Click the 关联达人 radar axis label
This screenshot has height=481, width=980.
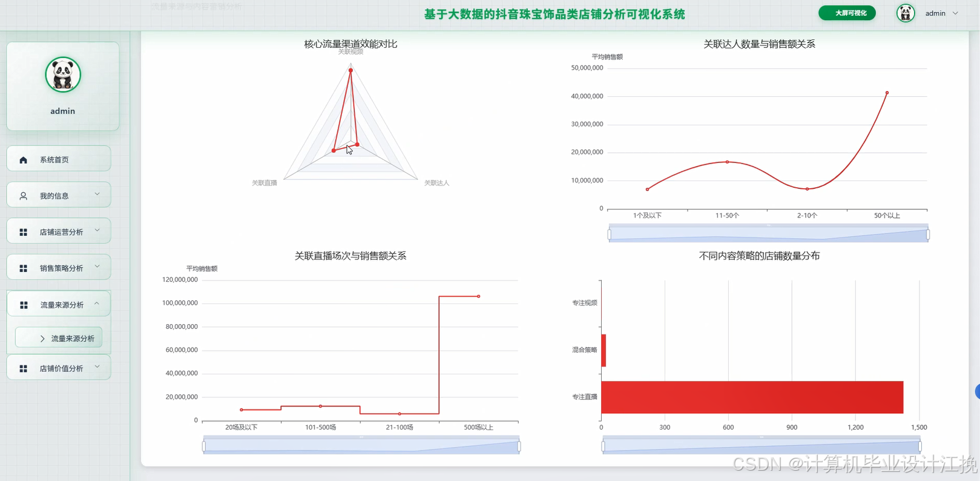pos(436,183)
